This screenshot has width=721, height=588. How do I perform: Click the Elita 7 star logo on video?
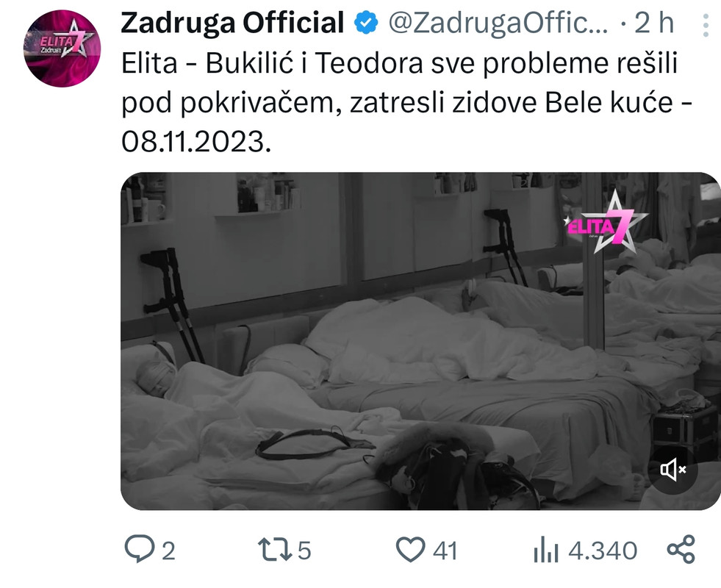click(x=606, y=223)
